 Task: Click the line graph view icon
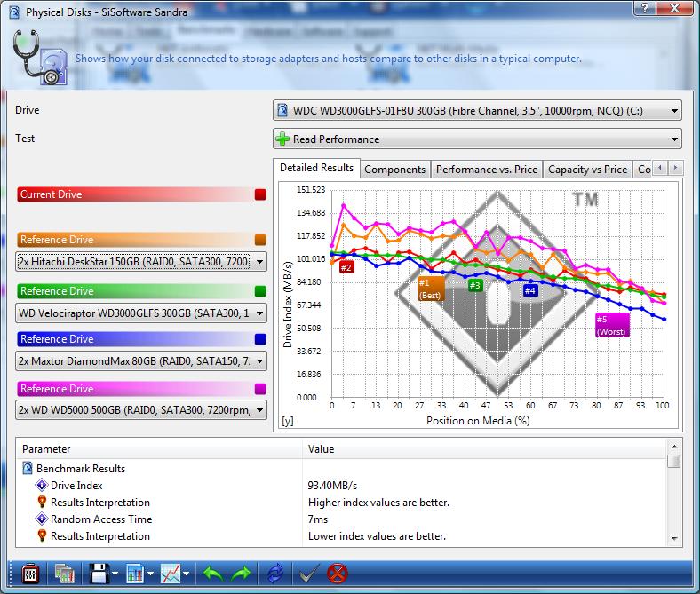171,574
